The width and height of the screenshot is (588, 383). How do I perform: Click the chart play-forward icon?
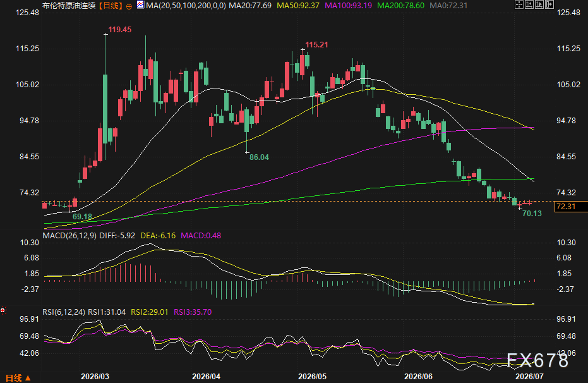(539, 4)
